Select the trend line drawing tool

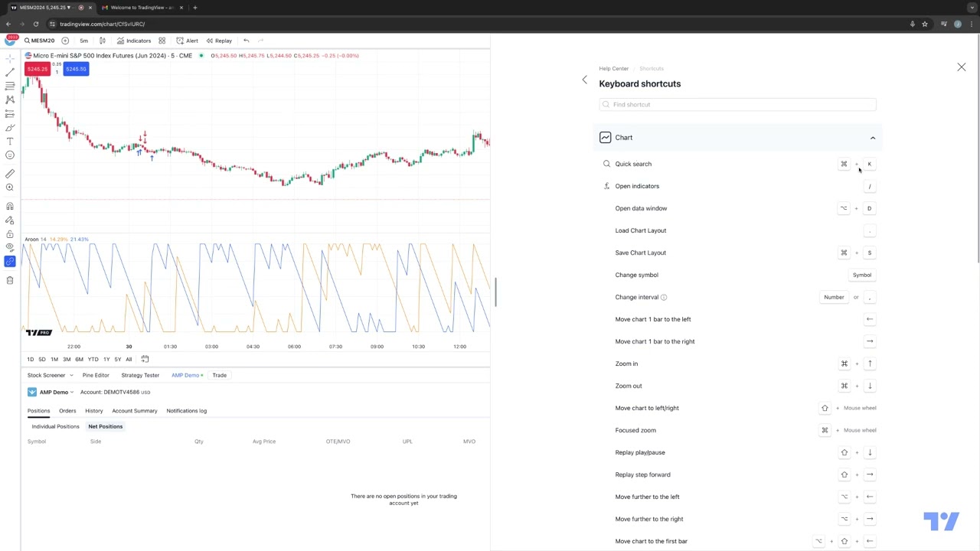click(10, 71)
